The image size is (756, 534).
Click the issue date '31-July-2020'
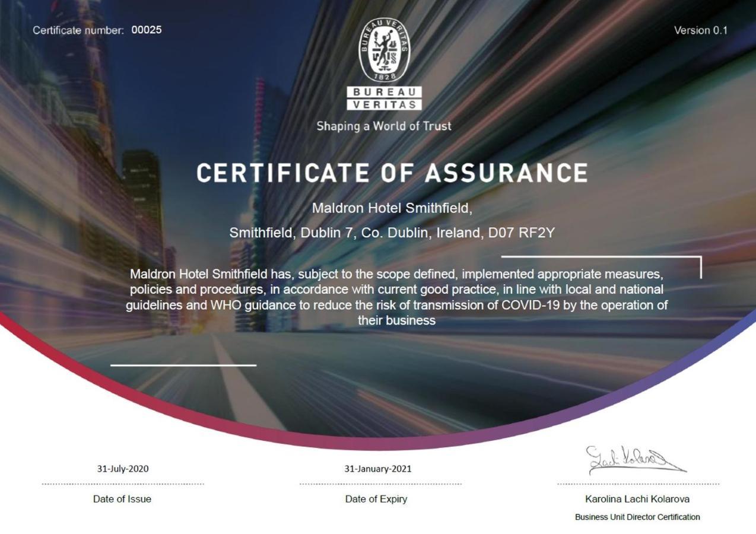click(x=123, y=469)
